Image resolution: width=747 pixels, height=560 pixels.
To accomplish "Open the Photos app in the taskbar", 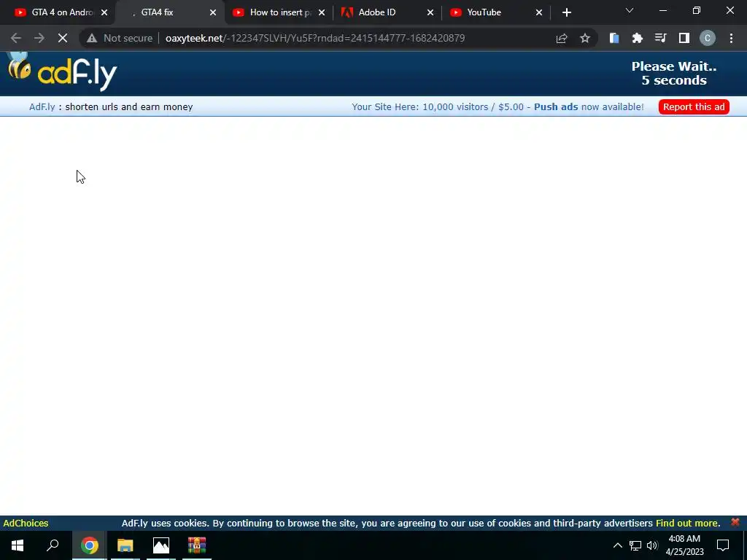I will click(x=161, y=545).
